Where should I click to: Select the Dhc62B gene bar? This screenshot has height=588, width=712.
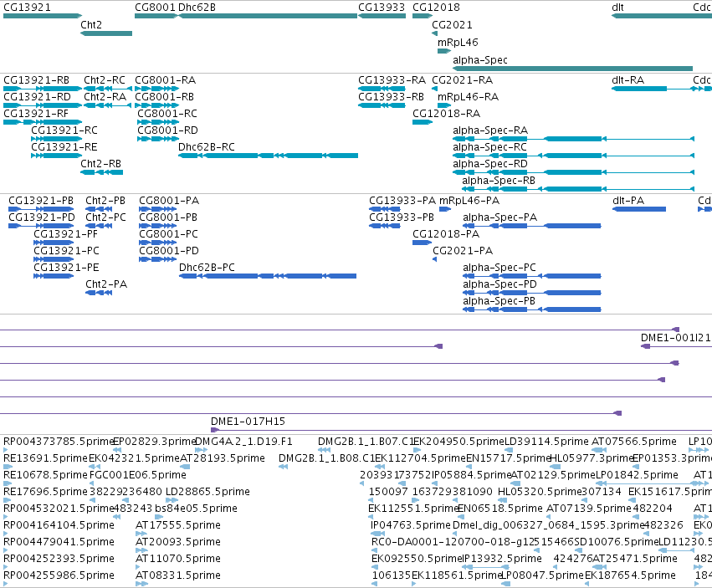pos(268,16)
